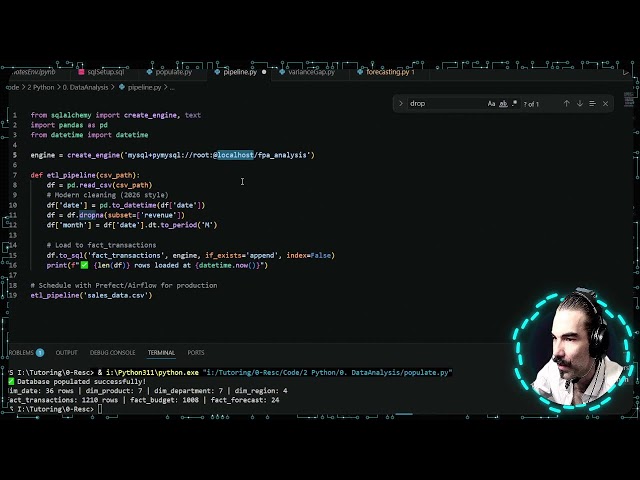Open the '2 Python' breadcrumb folder
The image size is (640, 480).
coord(41,87)
